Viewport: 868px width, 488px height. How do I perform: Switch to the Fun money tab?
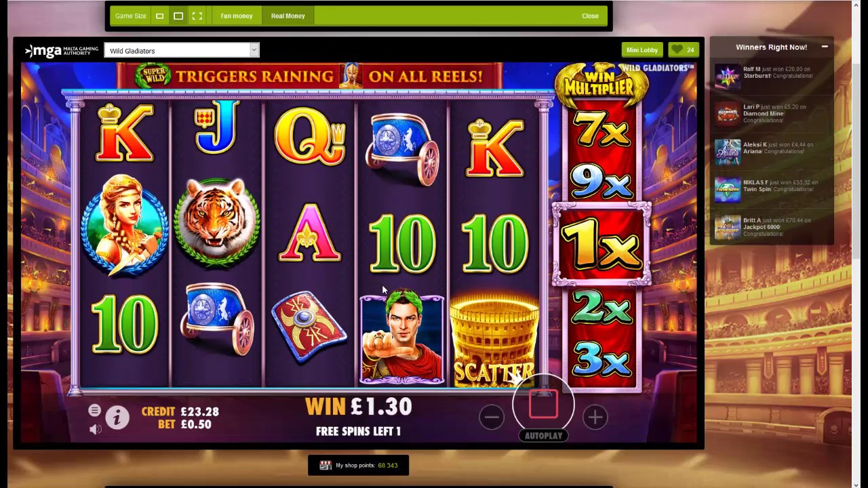[237, 16]
